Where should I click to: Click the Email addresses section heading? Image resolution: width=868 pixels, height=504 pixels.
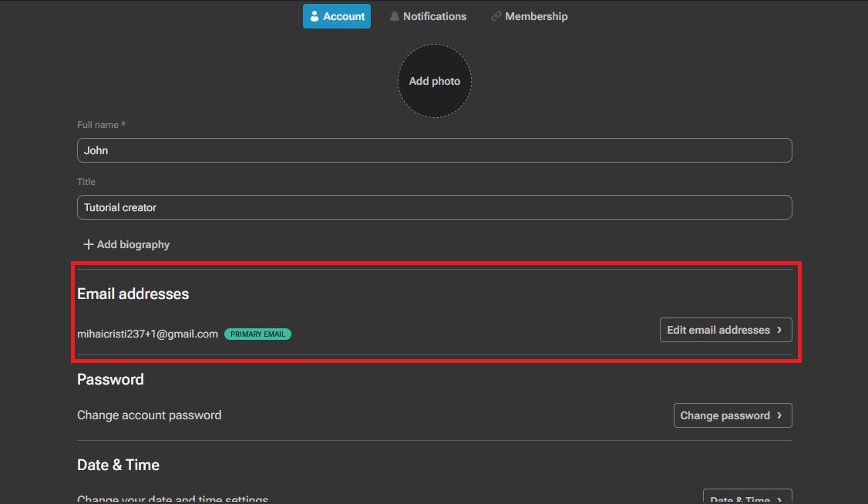[133, 294]
